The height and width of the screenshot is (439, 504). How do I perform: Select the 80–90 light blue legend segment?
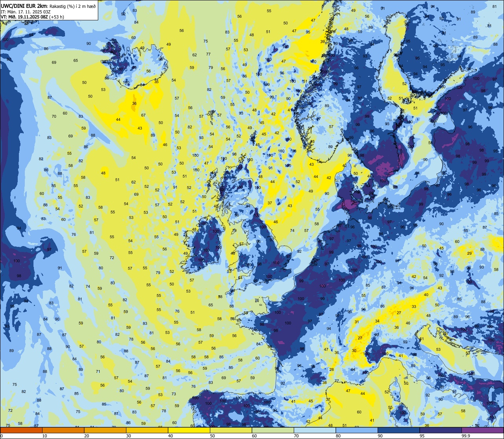click(x=357, y=430)
